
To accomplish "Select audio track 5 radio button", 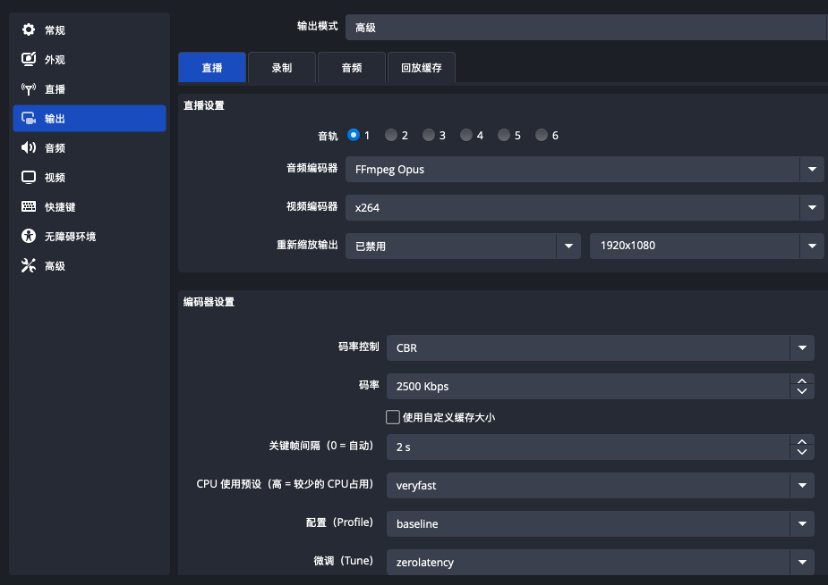I will (x=504, y=135).
